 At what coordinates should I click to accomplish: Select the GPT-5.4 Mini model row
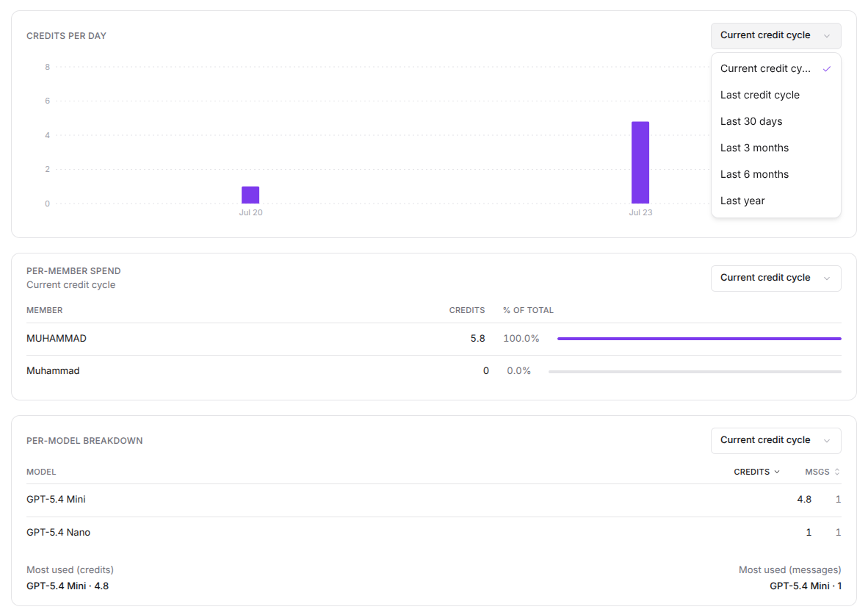433,500
